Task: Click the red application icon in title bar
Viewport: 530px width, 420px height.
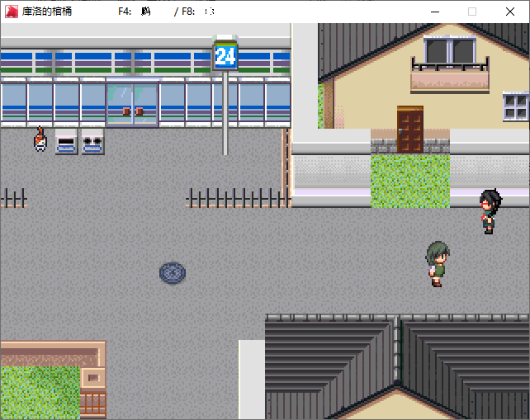Action: click(12, 12)
